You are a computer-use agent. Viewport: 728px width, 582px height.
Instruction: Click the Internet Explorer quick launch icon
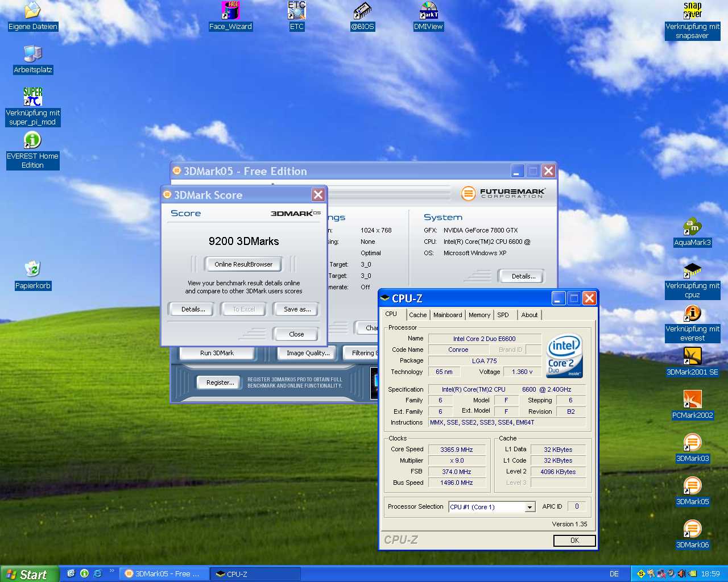(x=97, y=573)
